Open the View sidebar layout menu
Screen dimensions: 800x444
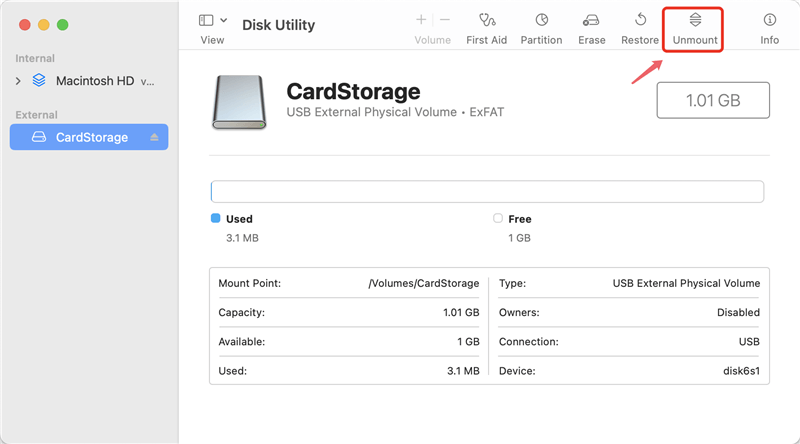click(223, 20)
